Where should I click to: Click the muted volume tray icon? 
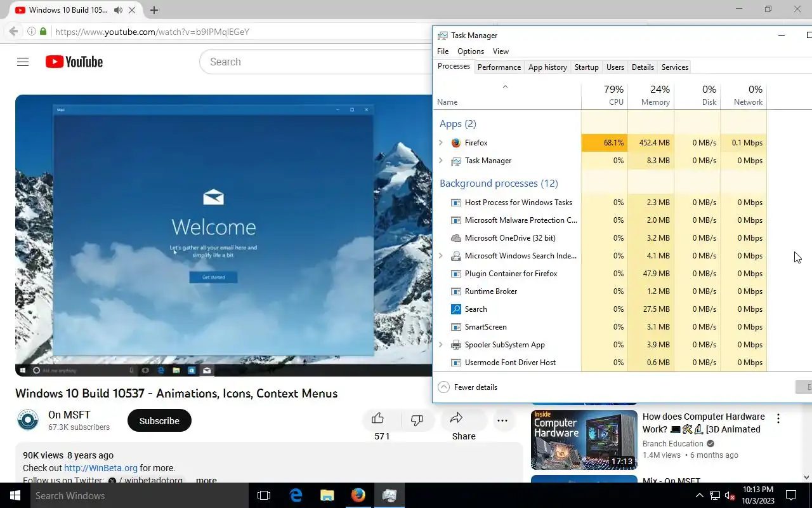730,496
